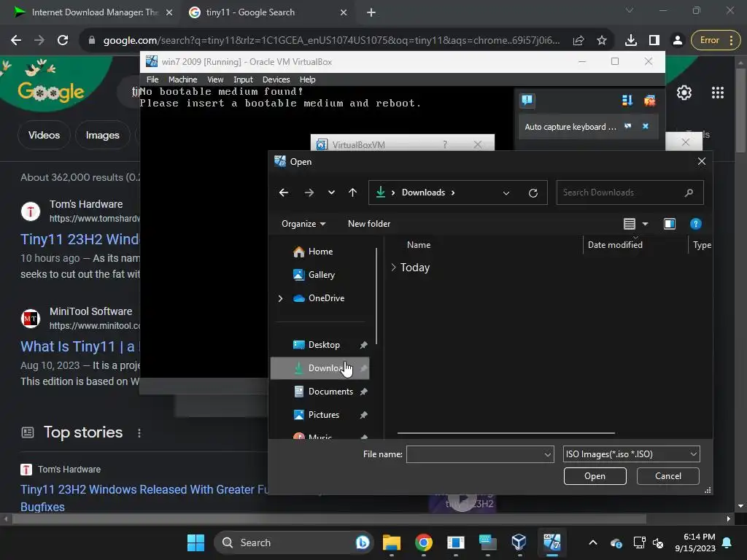Go up one folder level in the Open dialog
Viewport: 747px width, 560px height.
point(352,192)
